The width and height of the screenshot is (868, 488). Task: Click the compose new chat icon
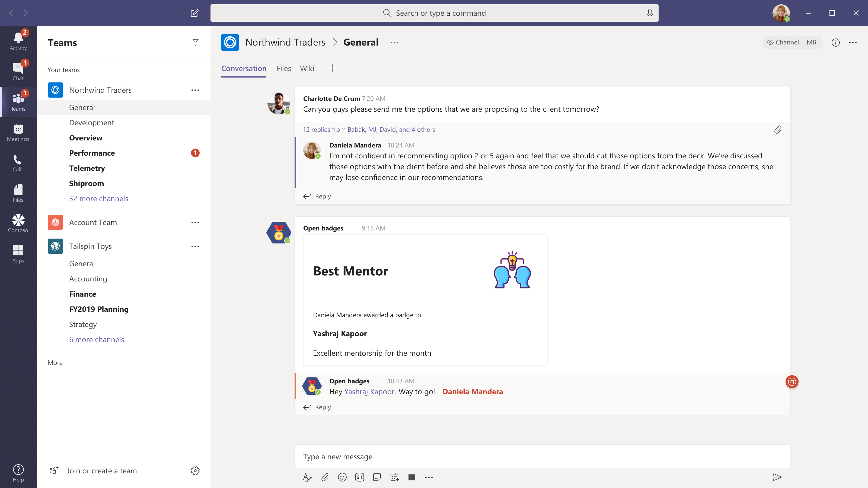pos(194,13)
